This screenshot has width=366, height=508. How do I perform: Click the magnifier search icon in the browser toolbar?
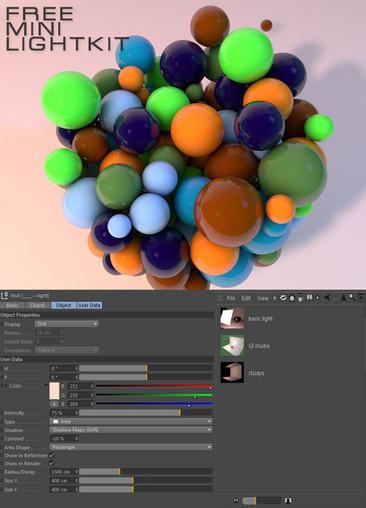[352, 297]
